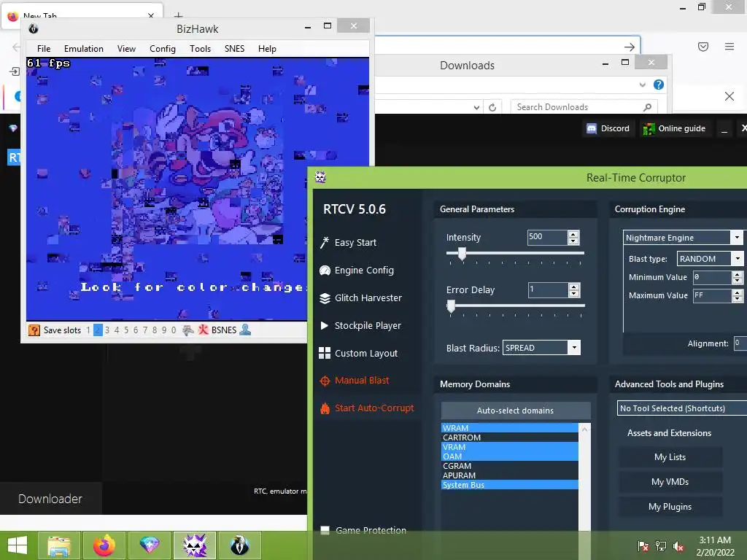Open help icon in Downloads window
The width and height of the screenshot is (747, 560).
click(x=659, y=85)
